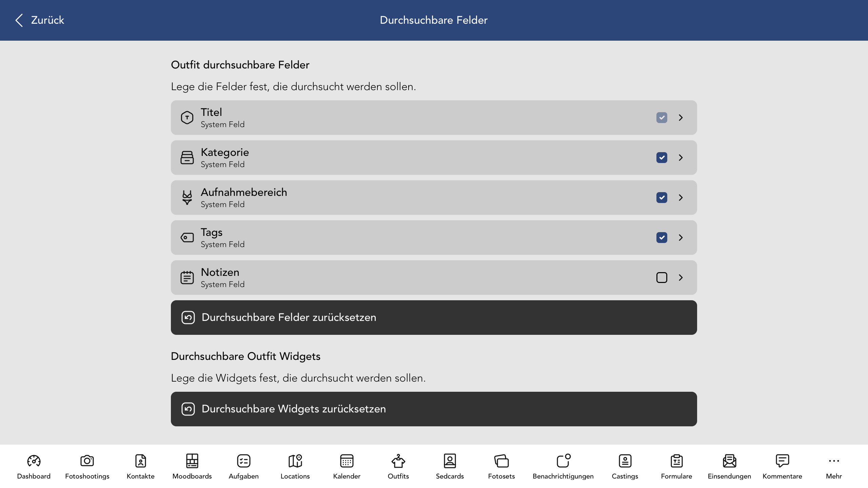Open the Castings icon
This screenshot has height=488, width=868.
[x=625, y=461]
